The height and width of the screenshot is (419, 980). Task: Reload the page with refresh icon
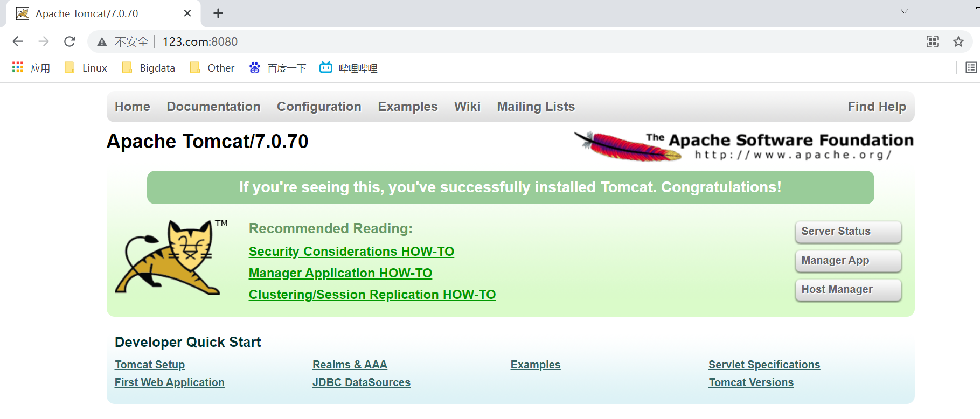[69, 41]
